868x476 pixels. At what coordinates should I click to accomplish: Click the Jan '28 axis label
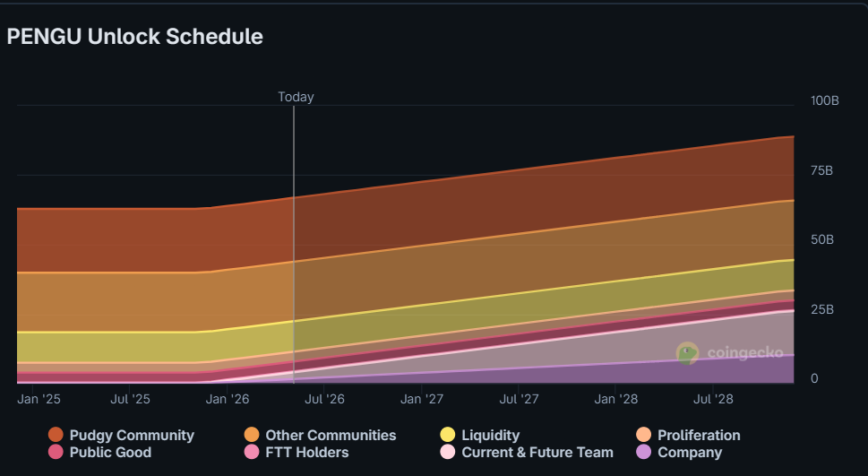coord(616,399)
